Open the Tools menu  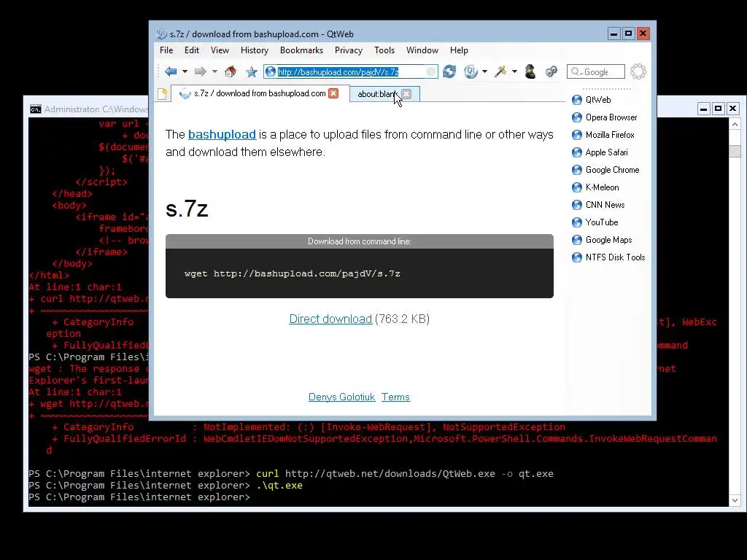point(384,50)
